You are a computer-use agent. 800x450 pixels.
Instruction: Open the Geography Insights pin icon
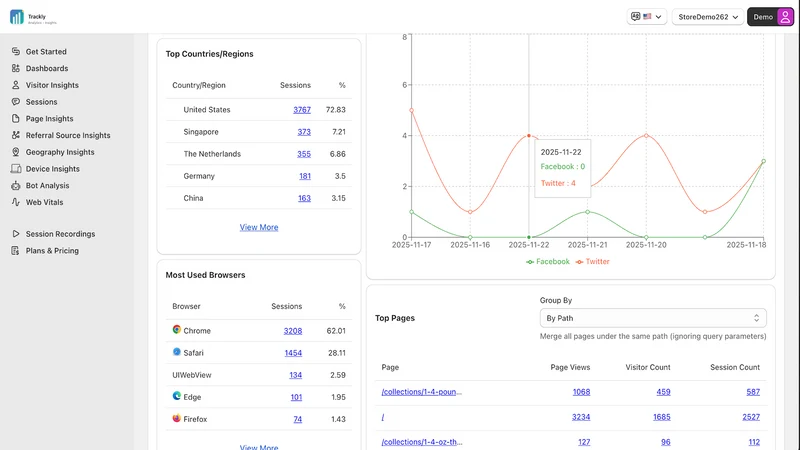(x=16, y=152)
